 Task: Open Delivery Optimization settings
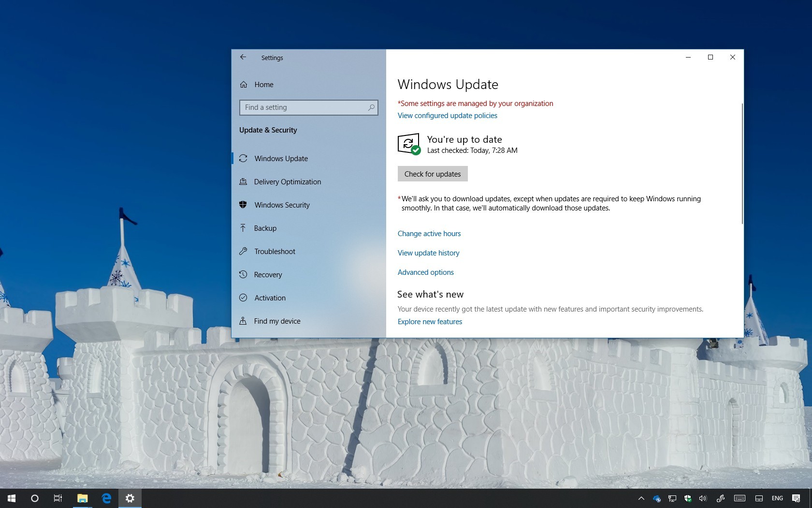(x=287, y=182)
